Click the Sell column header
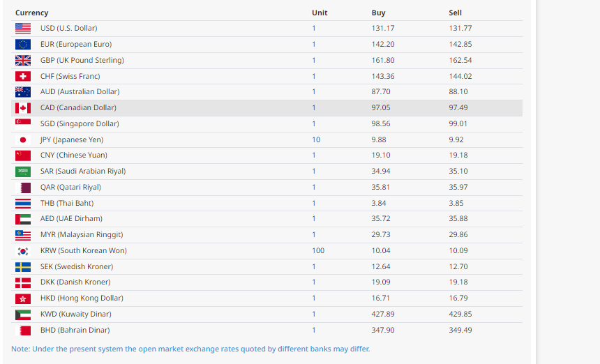The width and height of the screenshot is (600, 364). 455,13
